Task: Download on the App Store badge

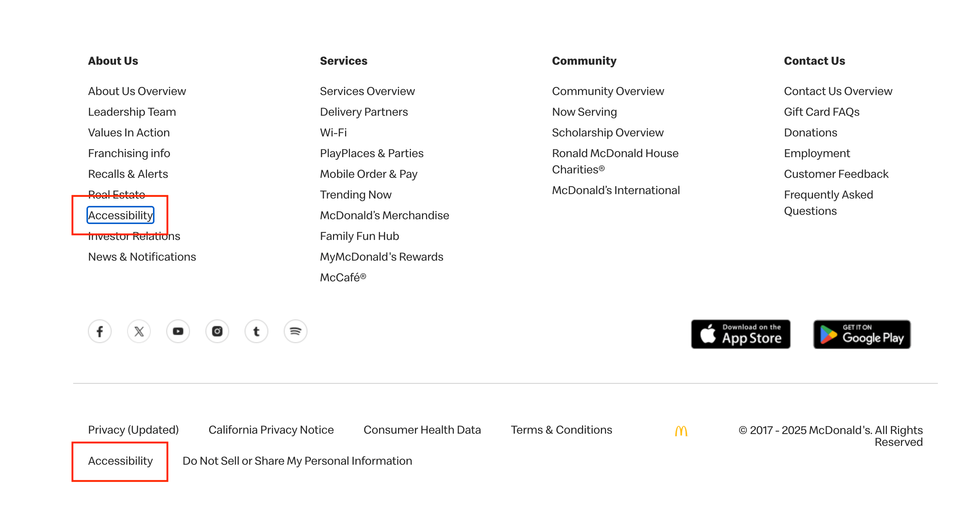Action: tap(740, 334)
